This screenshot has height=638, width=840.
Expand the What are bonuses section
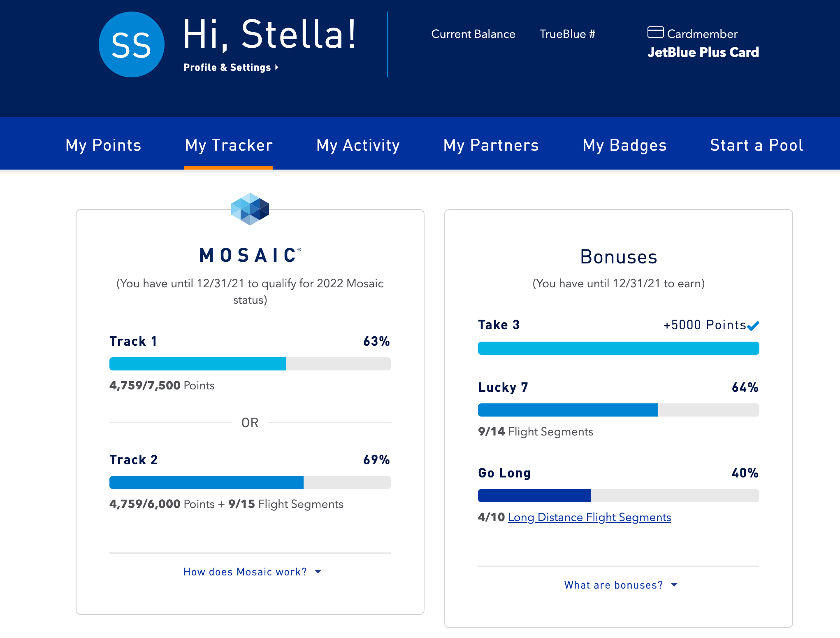tap(620, 584)
